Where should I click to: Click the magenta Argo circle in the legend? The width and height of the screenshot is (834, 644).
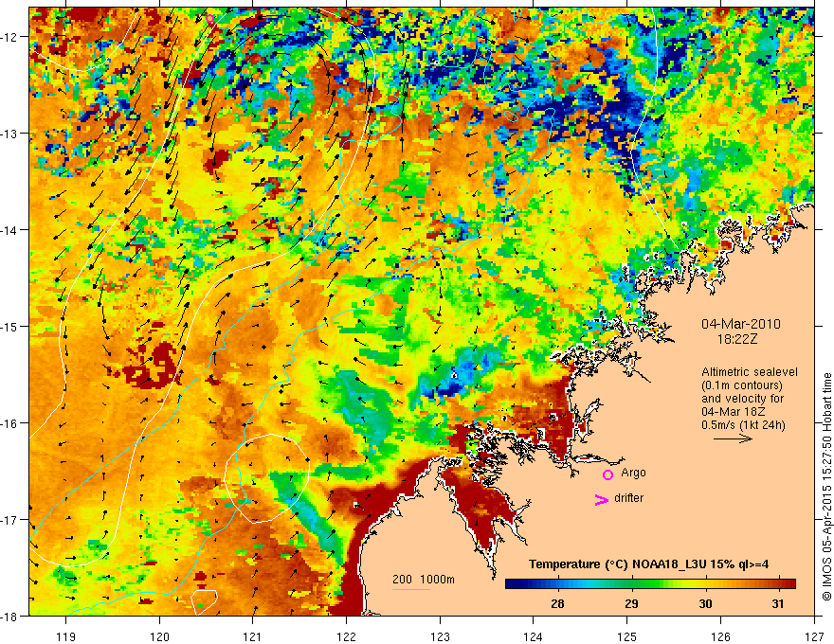tap(607, 474)
